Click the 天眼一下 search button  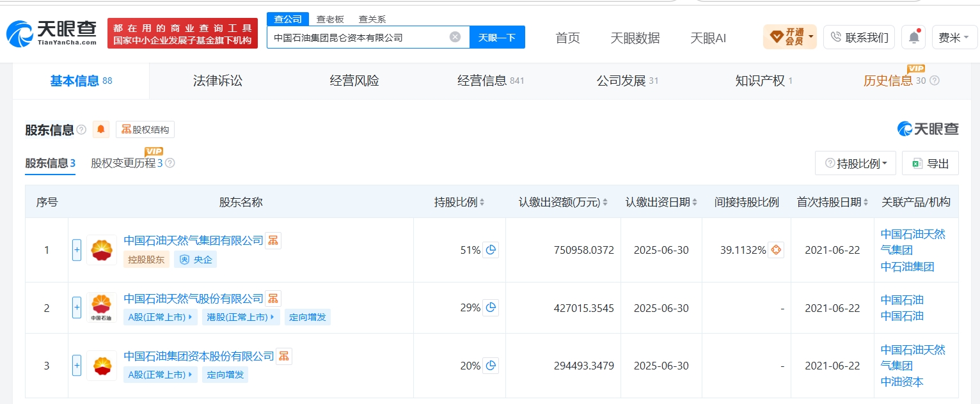point(497,37)
